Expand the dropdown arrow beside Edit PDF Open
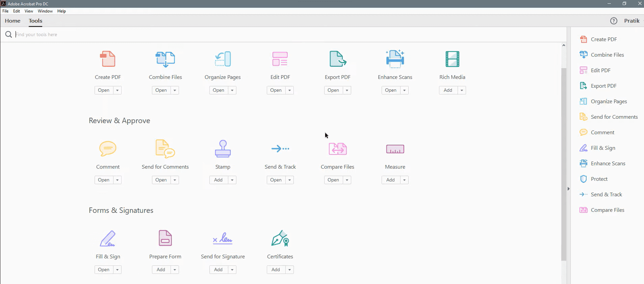The height and width of the screenshot is (284, 644). [289, 90]
